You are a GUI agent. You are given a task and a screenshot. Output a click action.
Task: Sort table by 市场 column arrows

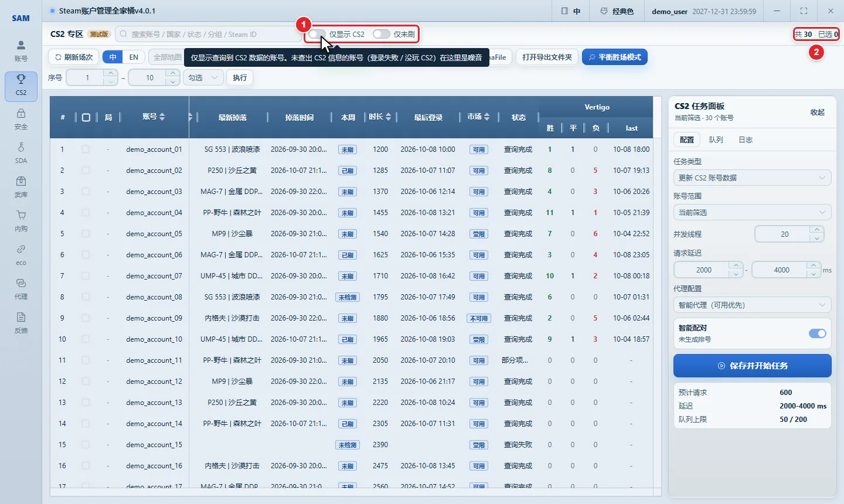coord(486,117)
